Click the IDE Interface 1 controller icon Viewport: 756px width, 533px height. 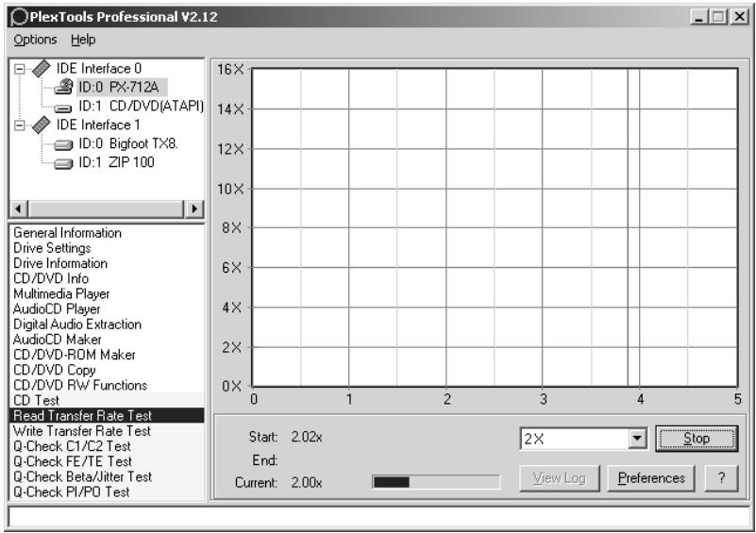[42, 125]
